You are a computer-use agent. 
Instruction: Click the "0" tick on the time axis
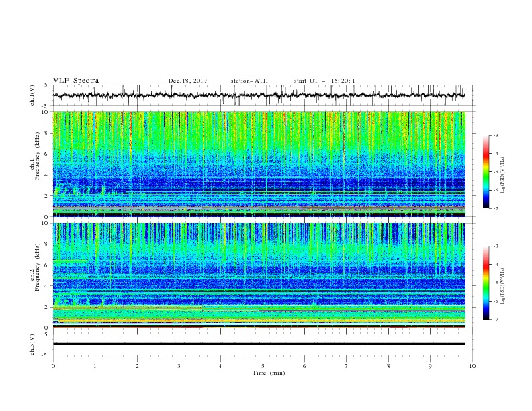[x=53, y=366]
